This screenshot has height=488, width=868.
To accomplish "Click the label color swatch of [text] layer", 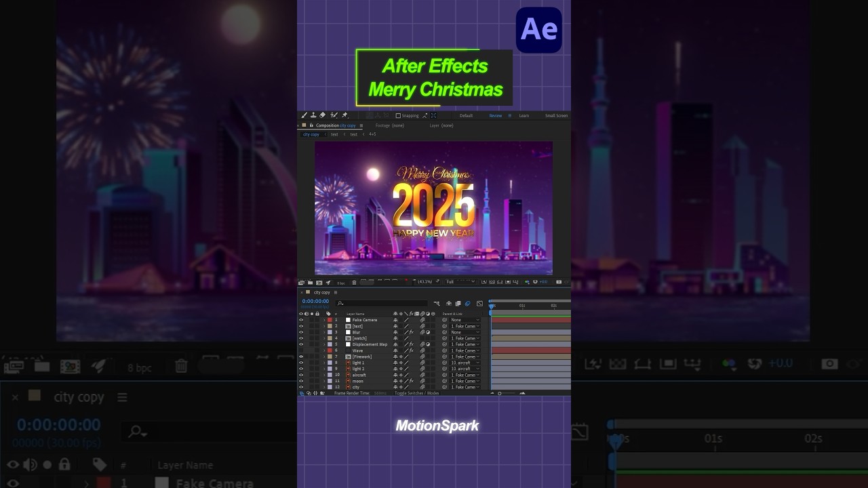I will [x=330, y=326].
